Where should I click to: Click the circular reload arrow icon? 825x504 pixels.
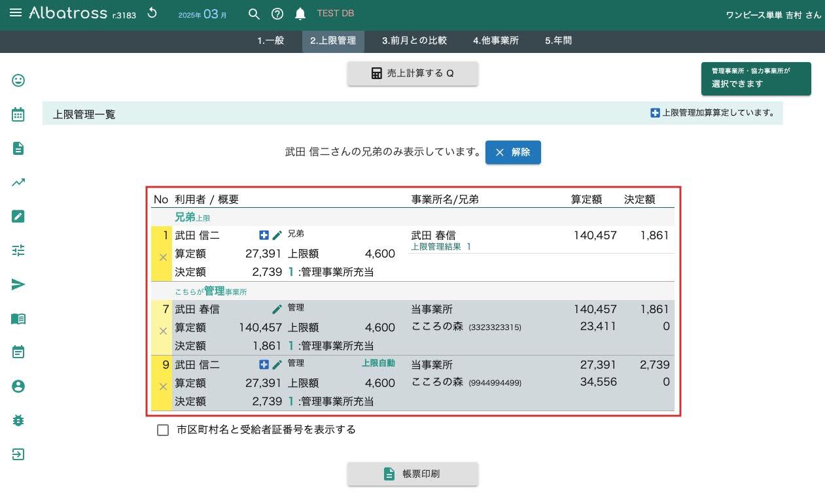pos(152,13)
